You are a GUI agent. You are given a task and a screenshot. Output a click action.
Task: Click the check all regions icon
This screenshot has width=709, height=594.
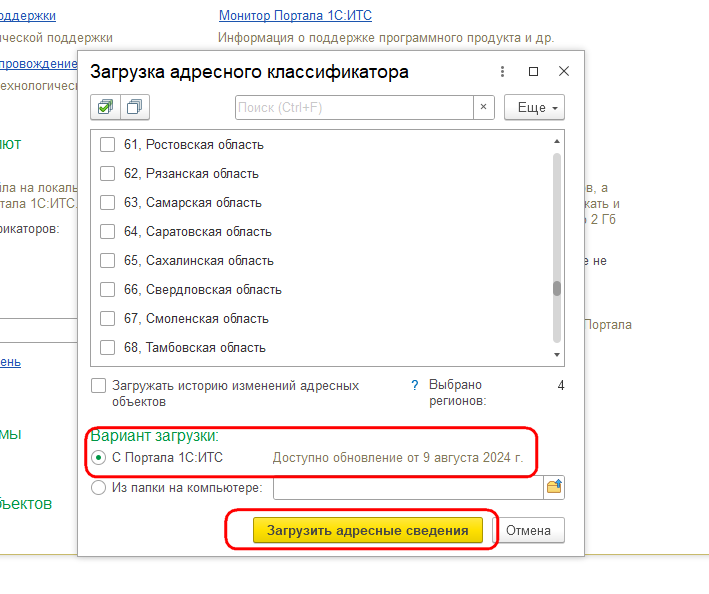(x=105, y=107)
